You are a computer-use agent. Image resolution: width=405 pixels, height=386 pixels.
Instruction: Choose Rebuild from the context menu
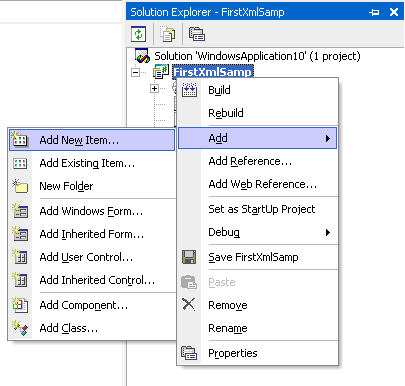pos(257,113)
